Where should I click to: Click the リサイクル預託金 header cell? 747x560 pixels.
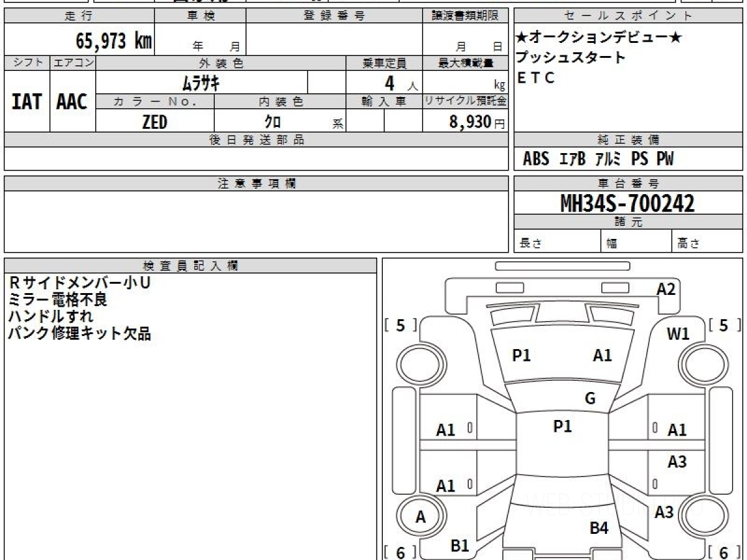pos(465,101)
